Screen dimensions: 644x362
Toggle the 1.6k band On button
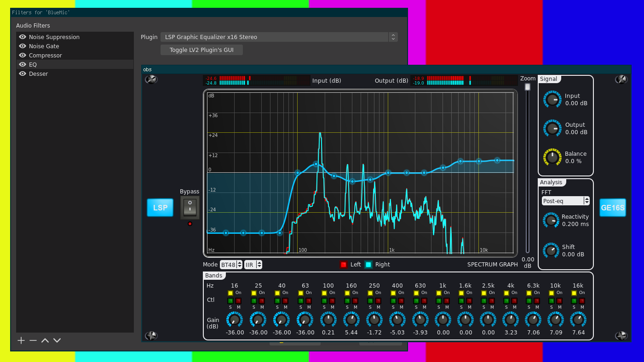tap(461, 293)
